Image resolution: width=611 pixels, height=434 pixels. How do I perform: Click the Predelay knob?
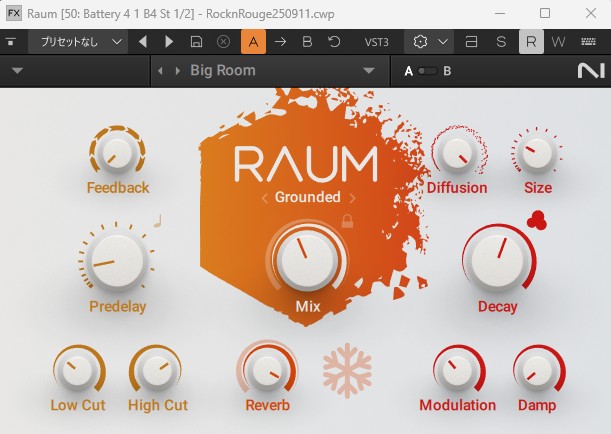[x=117, y=261]
